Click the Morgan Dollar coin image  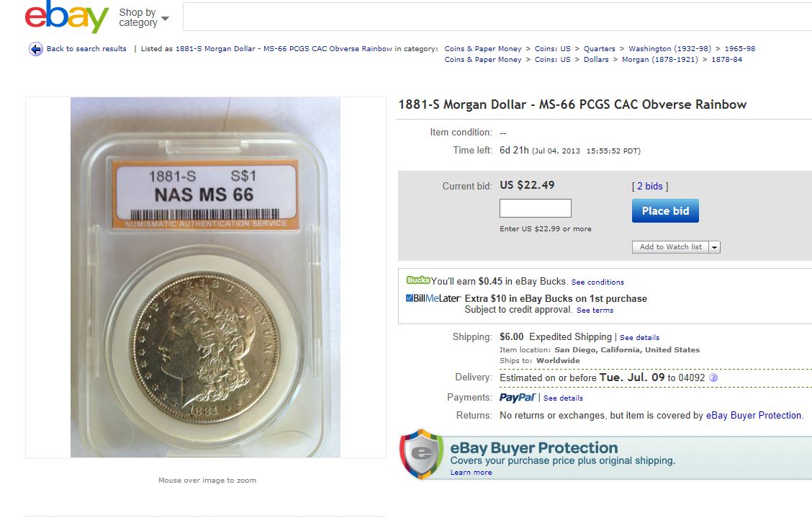(x=206, y=277)
